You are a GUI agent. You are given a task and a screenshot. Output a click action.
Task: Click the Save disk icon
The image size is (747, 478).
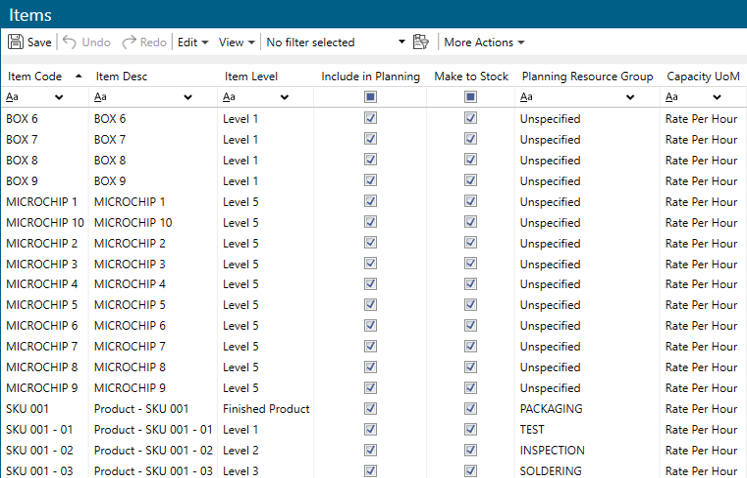16,42
